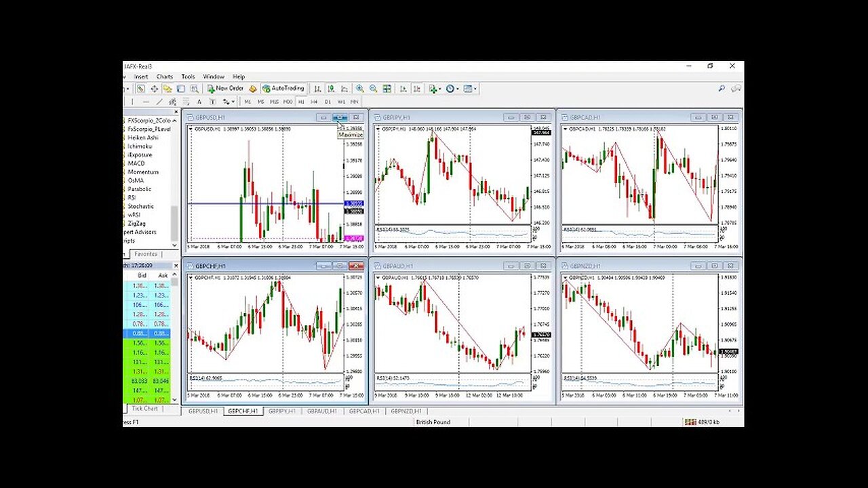Toggle chart auto scroll icon
The image size is (868, 488).
403,88
